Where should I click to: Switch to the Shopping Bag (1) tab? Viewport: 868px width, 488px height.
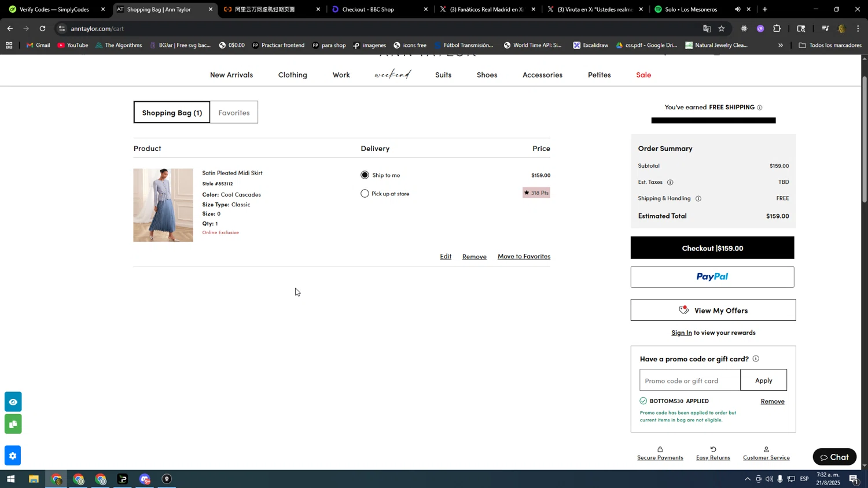172,112
